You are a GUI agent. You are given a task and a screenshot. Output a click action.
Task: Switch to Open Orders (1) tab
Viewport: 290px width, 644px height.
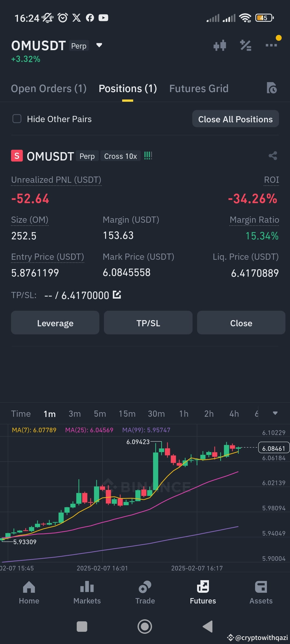click(x=49, y=89)
